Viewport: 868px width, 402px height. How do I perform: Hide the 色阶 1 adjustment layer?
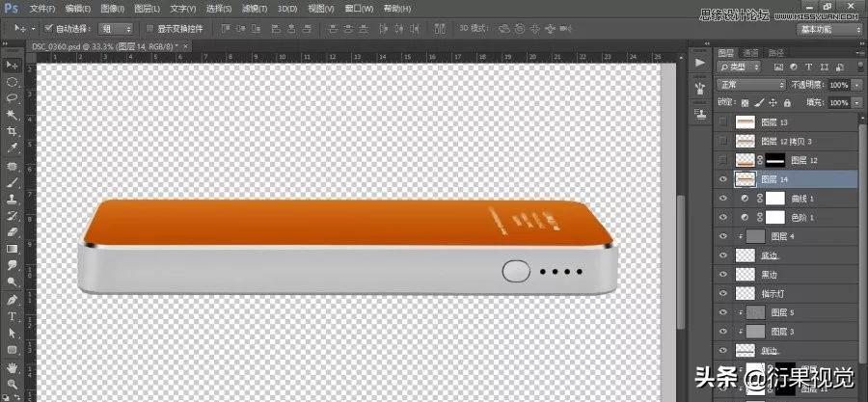(x=722, y=217)
